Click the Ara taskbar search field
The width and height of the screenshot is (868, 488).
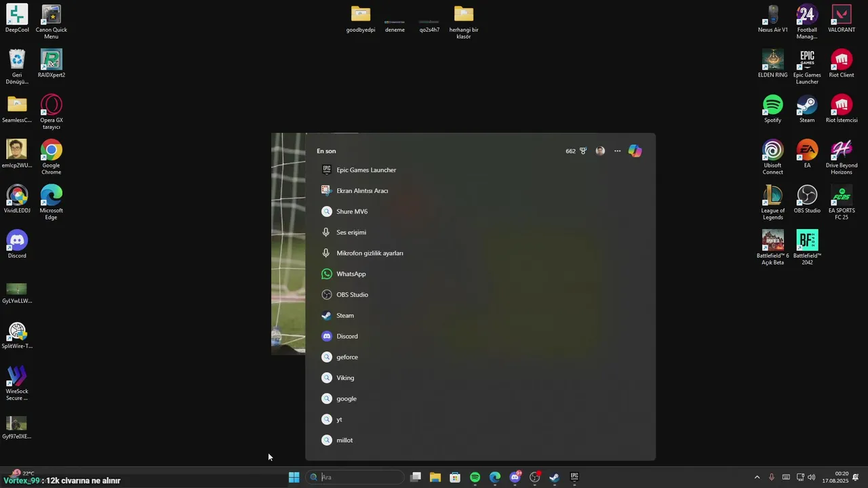point(355,477)
